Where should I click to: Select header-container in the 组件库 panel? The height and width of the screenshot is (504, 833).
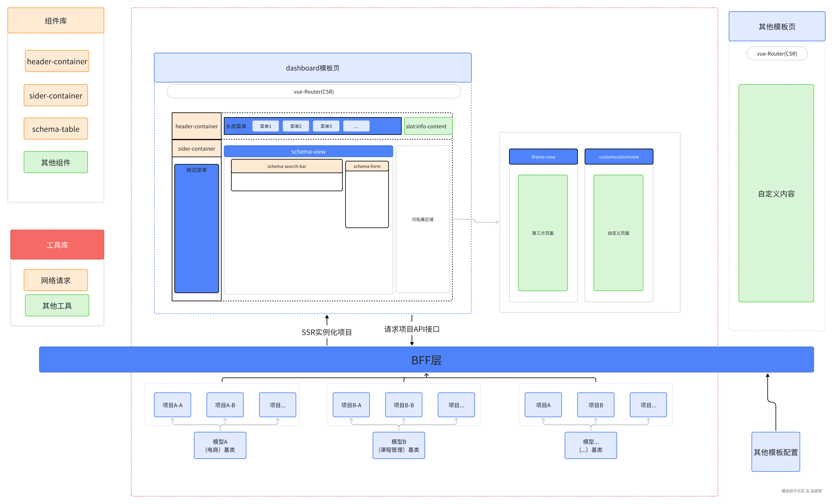(57, 61)
